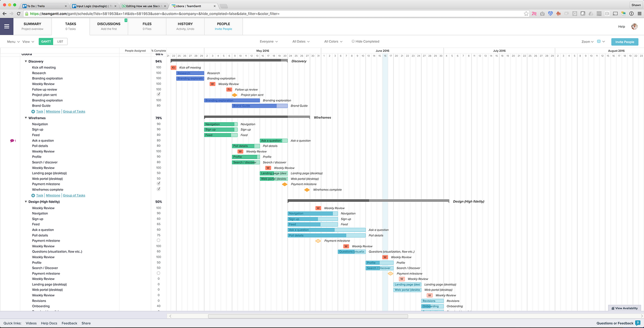The height and width of the screenshot is (328, 644).
Task: Click the discussions notification badge
Action: (x=126, y=20)
